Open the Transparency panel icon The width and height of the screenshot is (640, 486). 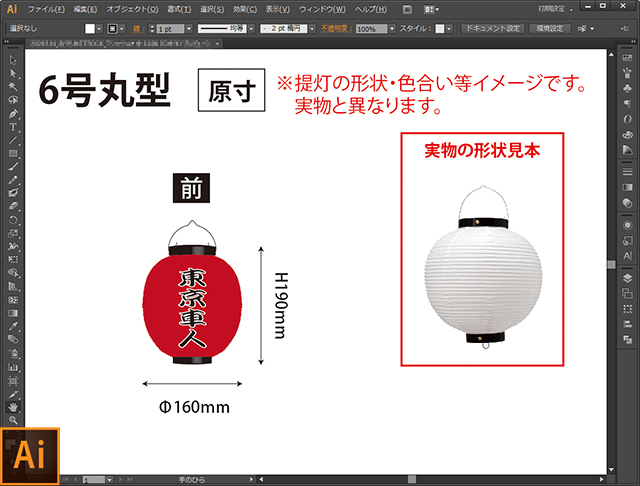(x=627, y=203)
